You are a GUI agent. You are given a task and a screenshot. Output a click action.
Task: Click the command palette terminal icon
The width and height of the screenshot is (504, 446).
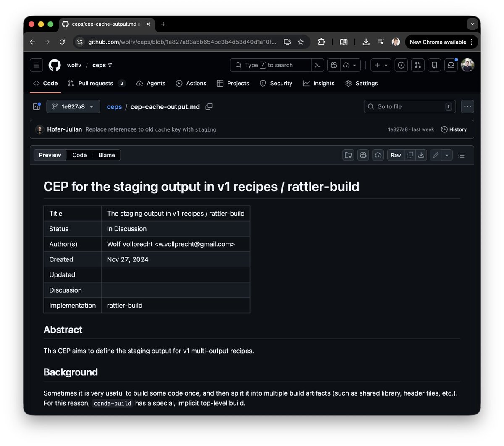click(x=318, y=65)
